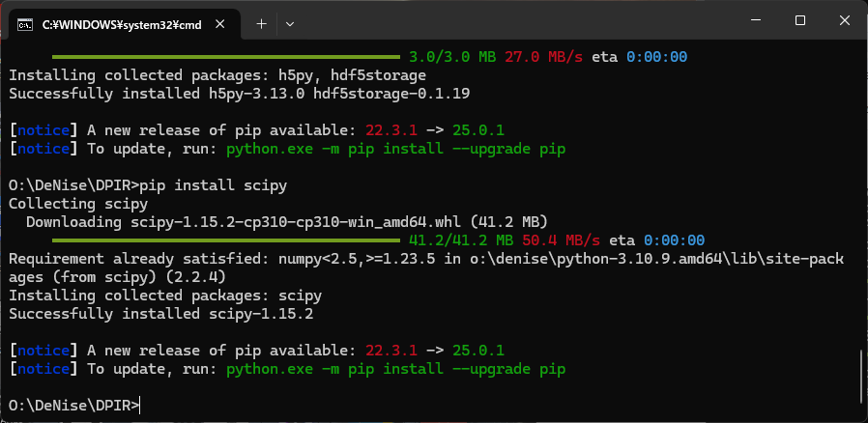Click the bottom green pip upgrade command
Viewport: 868px width, 423px height.
point(395,369)
